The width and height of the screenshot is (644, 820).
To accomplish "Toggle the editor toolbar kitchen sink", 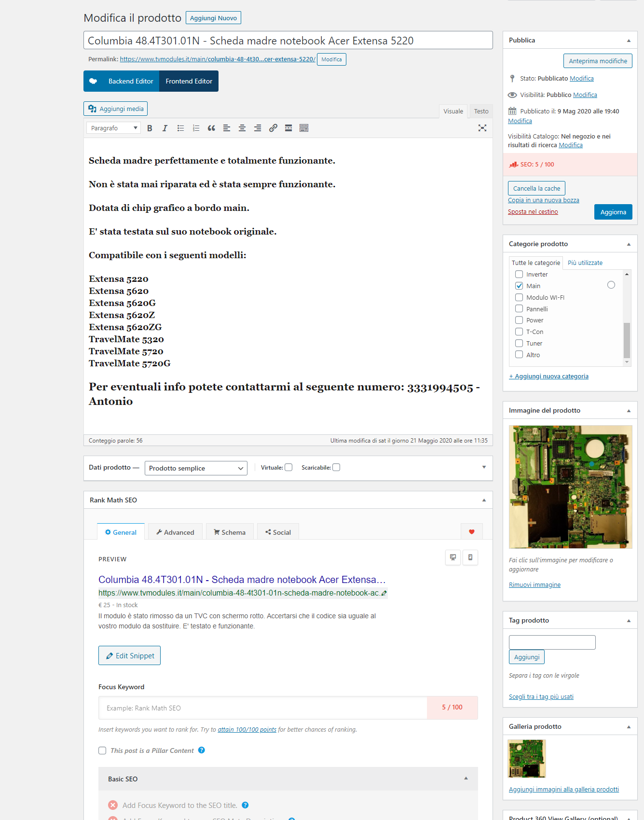I will click(304, 128).
